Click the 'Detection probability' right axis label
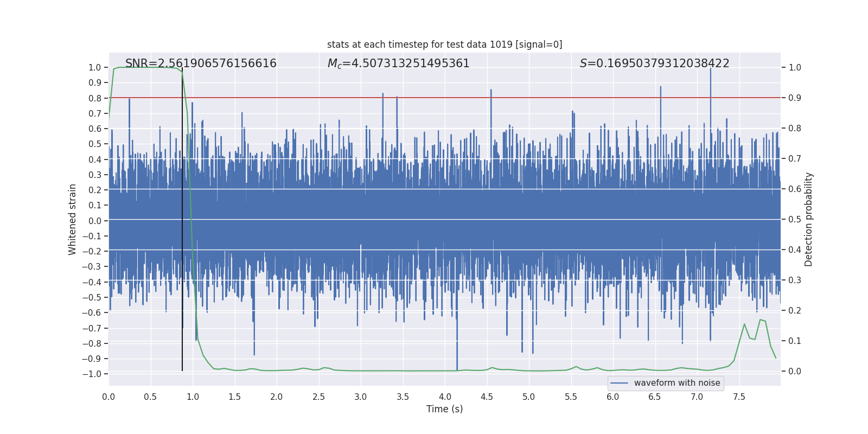 pos(808,219)
